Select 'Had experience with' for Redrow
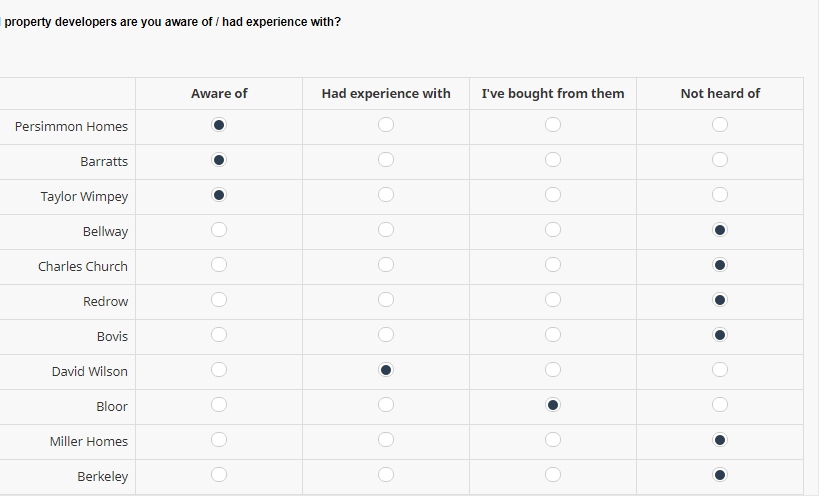Image resolution: width=829 pixels, height=499 pixels. pyautogui.click(x=386, y=300)
